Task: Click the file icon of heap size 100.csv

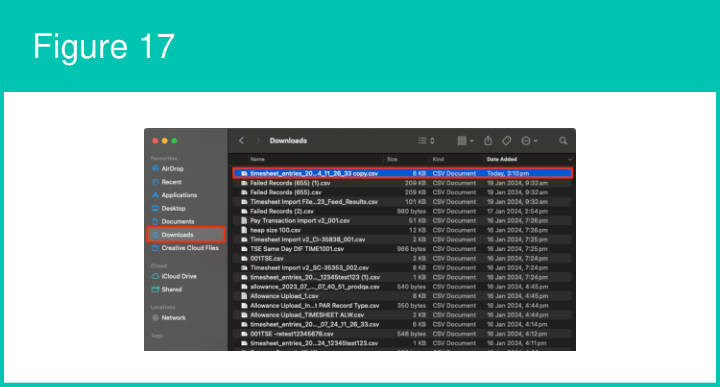Action: point(244,230)
